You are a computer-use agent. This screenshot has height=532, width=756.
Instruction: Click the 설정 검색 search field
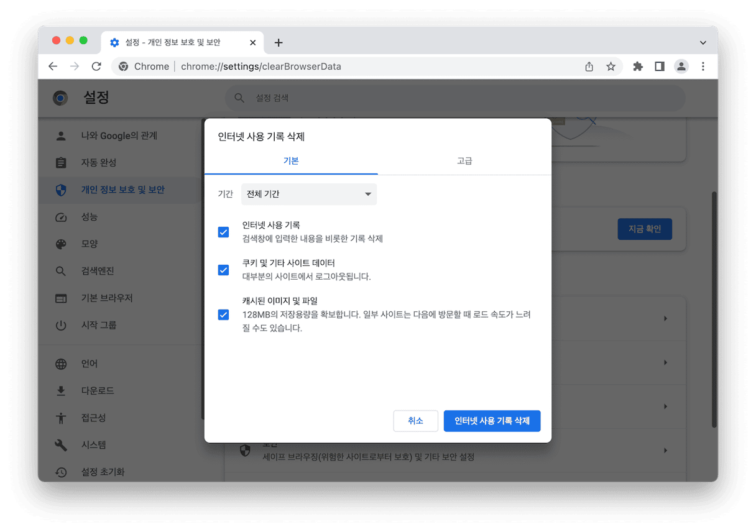tap(454, 98)
